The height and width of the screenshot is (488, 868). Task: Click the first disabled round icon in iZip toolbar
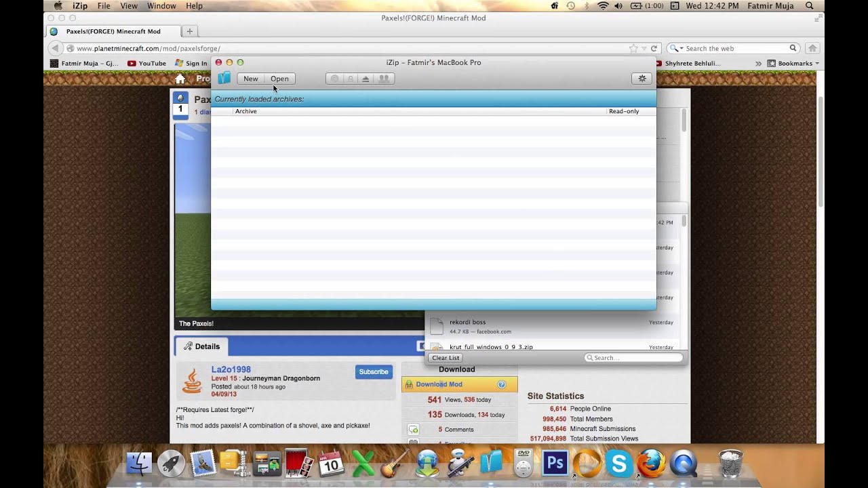pos(334,79)
